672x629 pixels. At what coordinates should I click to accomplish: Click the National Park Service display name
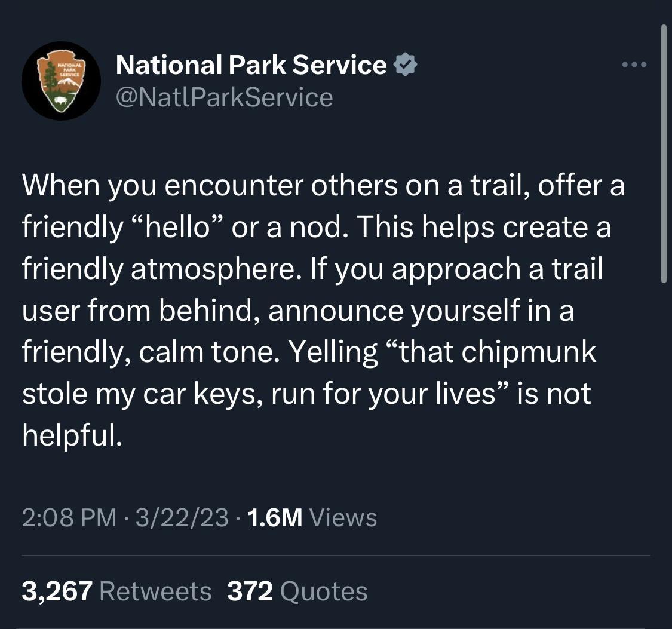click(x=251, y=65)
